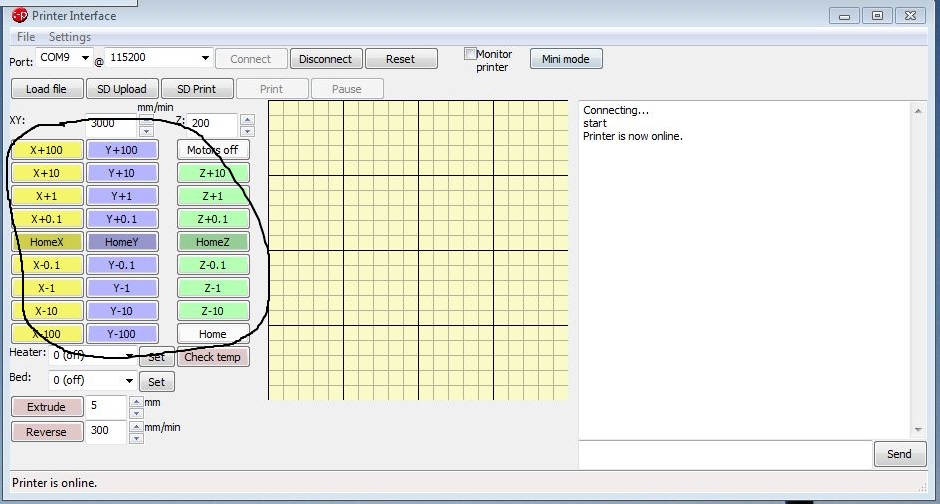This screenshot has width=940, height=504.
Task: Check the temperature with Check temp
Action: pos(213,357)
